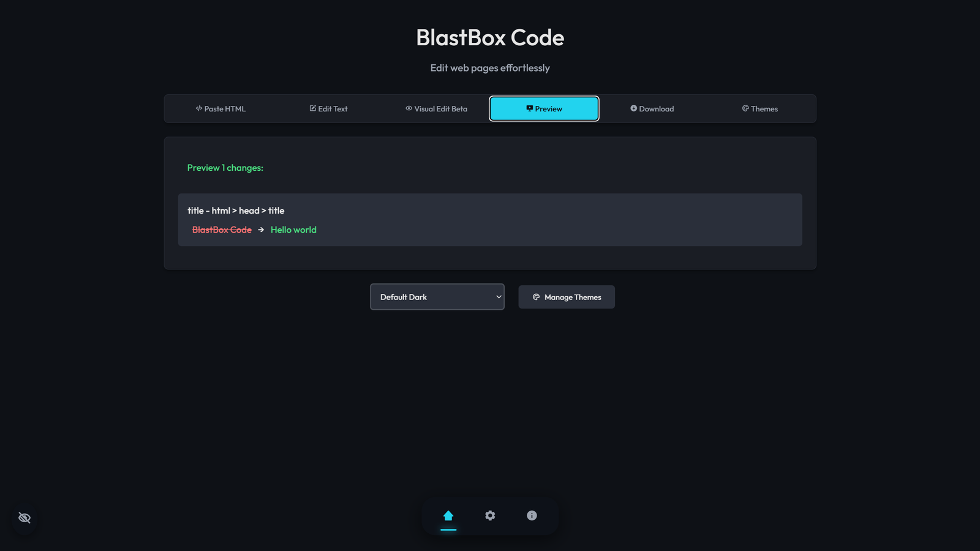Click the struck-through BlastBox Code old text
Image resolution: width=980 pixels, height=551 pixels.
(x=222, y=230)
